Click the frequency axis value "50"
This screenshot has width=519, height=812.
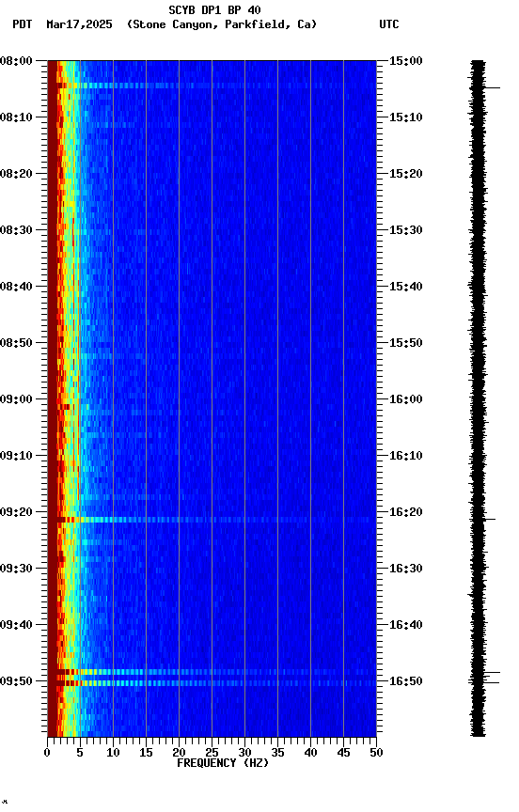pyautogui.click(x=377, y=753)
